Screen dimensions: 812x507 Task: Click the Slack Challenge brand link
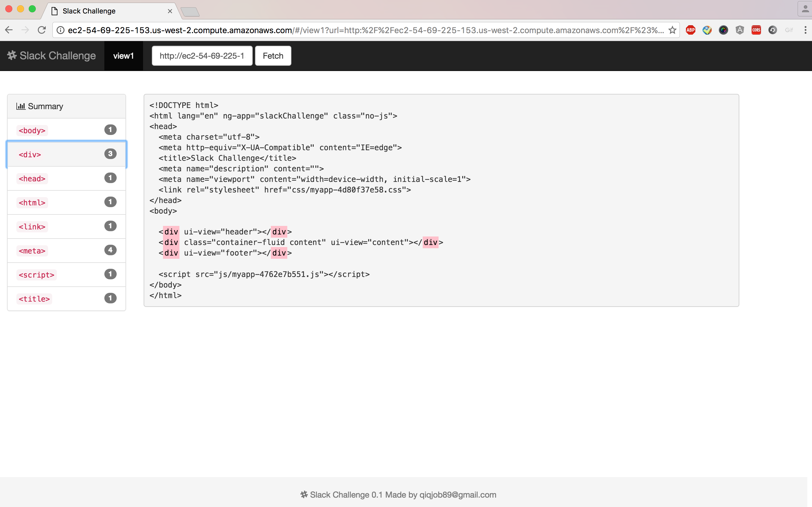(52, 56)
